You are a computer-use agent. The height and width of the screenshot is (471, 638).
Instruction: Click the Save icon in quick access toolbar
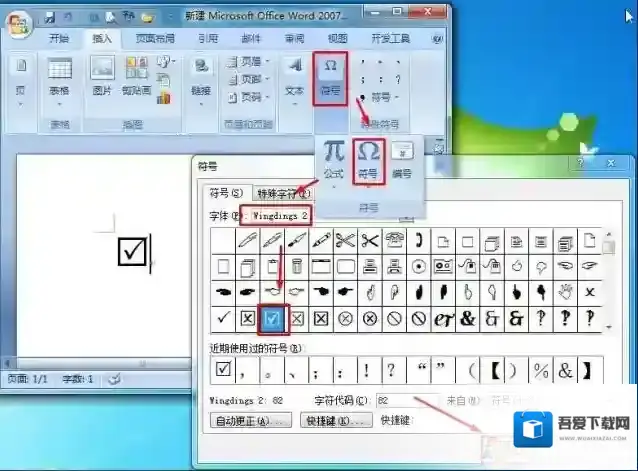(50, 17)
